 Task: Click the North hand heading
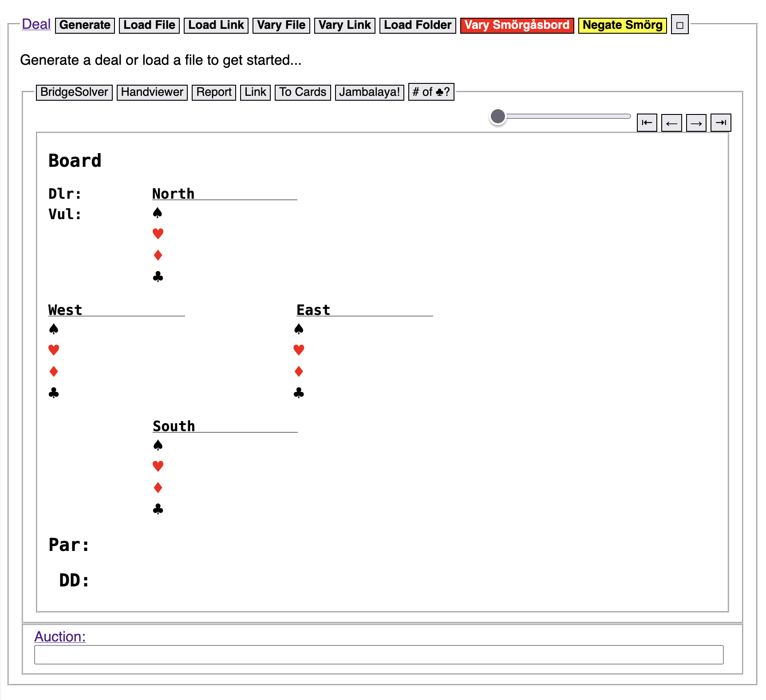point(173,194)
